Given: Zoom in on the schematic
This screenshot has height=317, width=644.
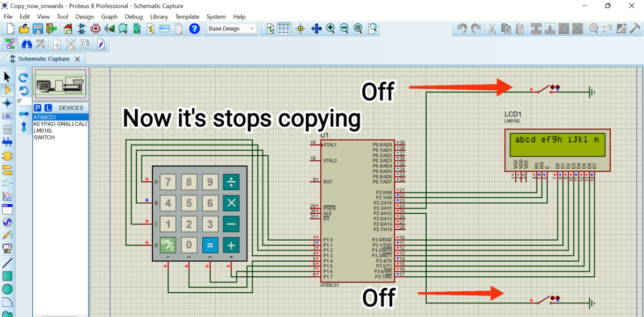Looking at the screenshot, I should pos(330,29).
